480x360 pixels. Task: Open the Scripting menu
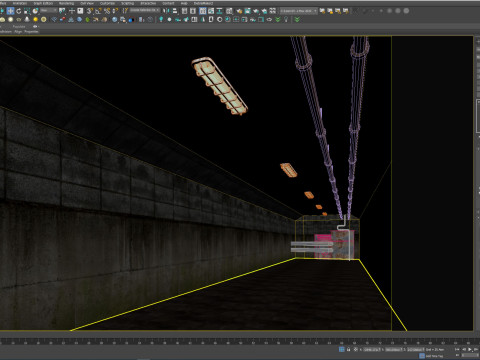127,3
